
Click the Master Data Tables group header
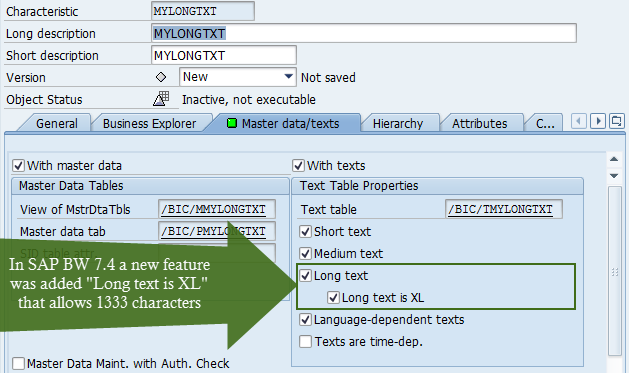point(150,186)
